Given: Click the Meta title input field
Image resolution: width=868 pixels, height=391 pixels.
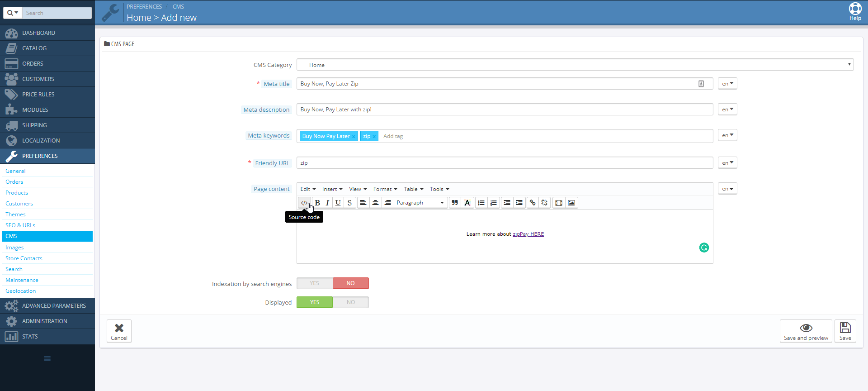Looking at the screenshot, I should (505, 84).
